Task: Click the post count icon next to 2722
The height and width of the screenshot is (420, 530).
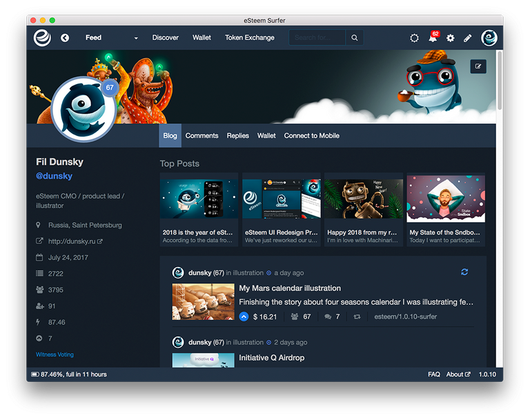Action: tap(39, 273)
